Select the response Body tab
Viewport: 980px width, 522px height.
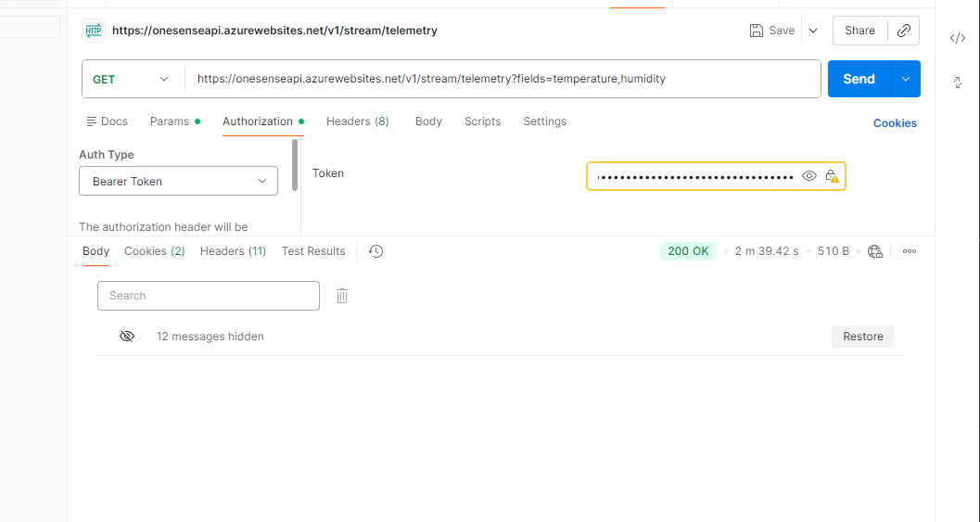pos(95,251)
